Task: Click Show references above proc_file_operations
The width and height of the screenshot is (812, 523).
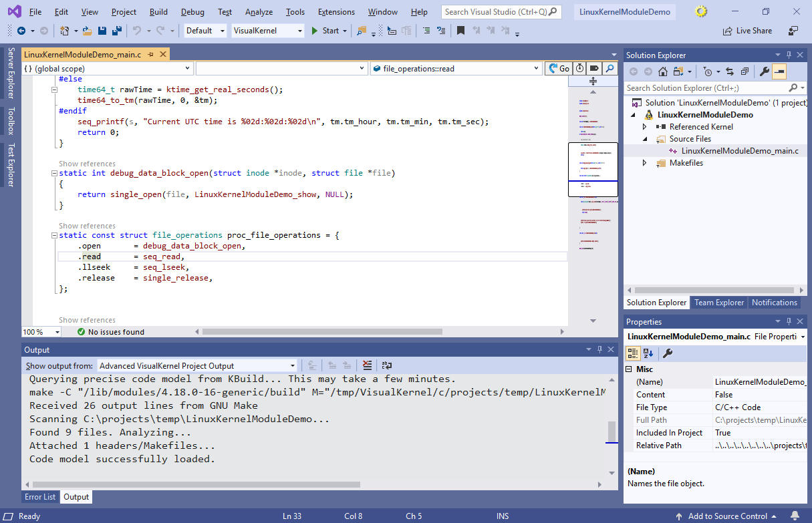Action: 87,226
